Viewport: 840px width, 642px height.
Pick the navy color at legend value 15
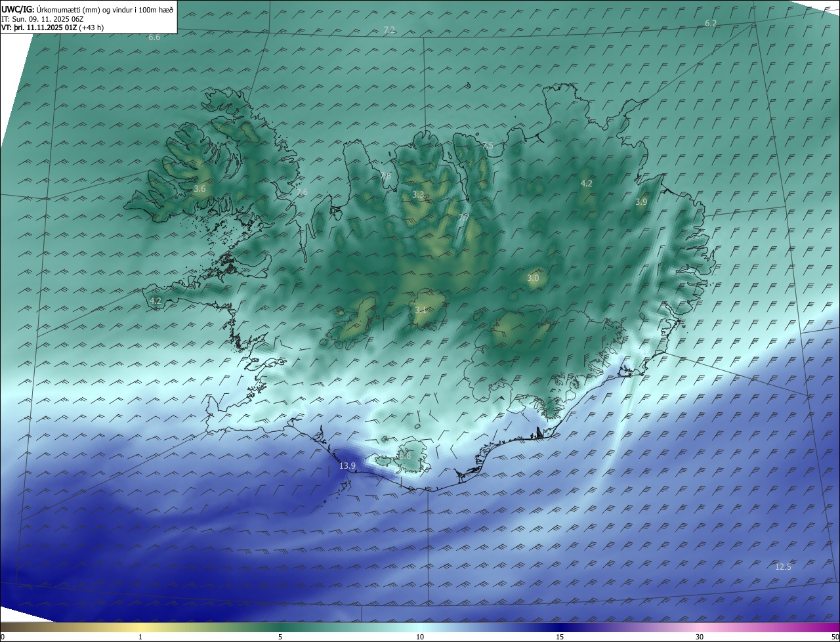(560, 627)
